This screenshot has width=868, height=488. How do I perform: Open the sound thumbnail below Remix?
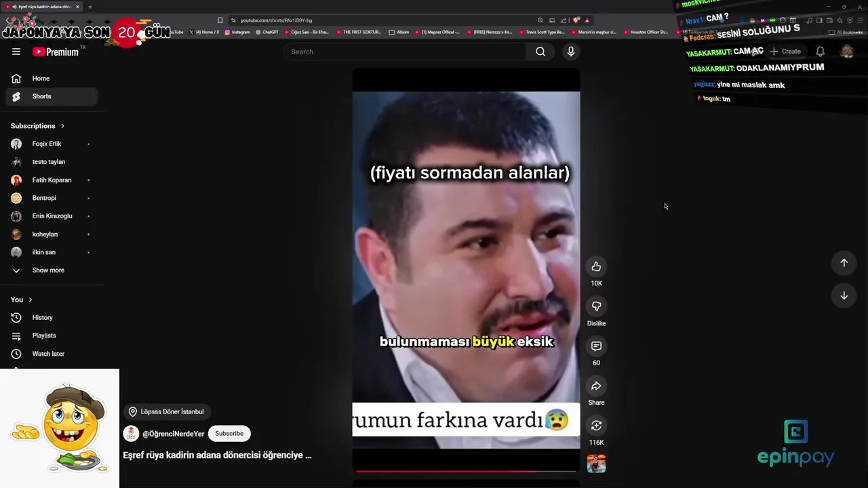coord(596,464)
